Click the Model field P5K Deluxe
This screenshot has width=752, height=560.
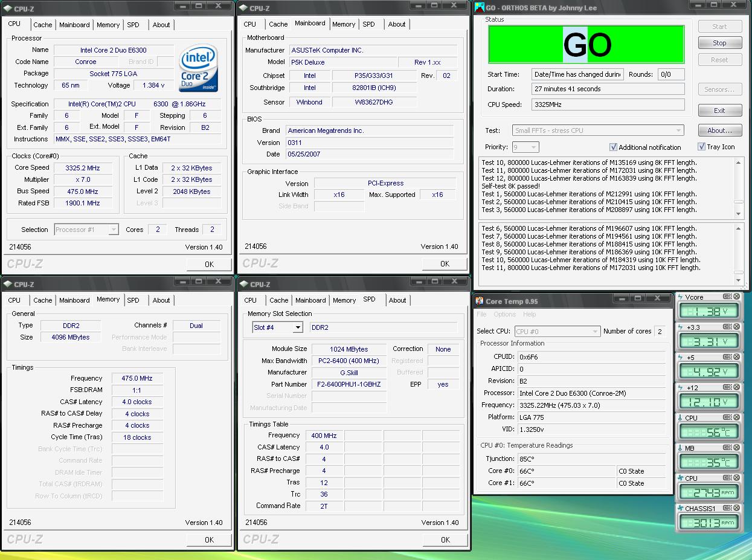point(343,62)
